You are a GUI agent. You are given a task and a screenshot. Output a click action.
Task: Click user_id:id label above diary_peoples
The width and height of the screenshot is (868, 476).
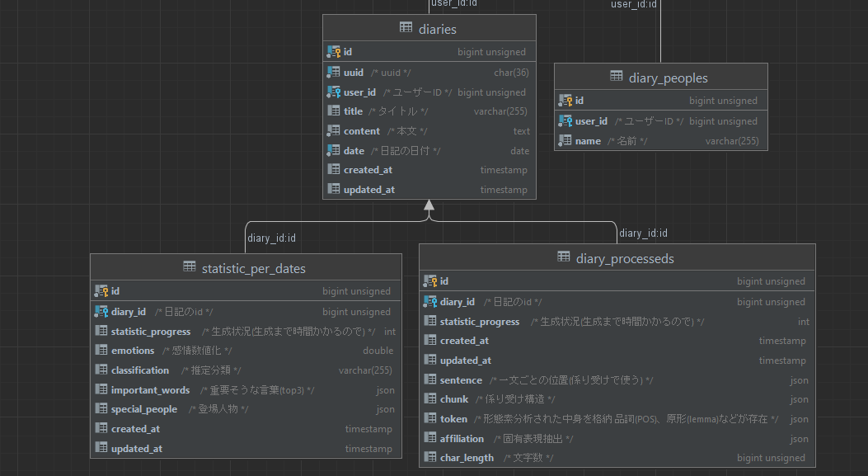coord(633,4)
